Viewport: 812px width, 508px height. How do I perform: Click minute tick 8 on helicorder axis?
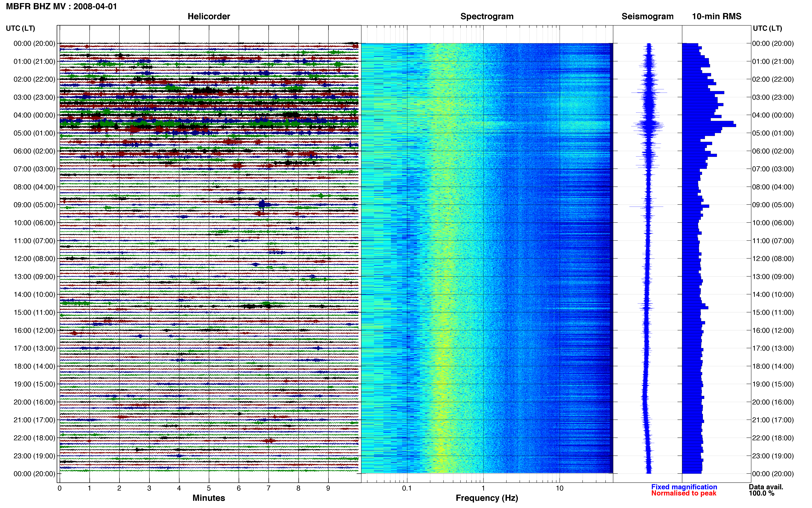[298, 488]
